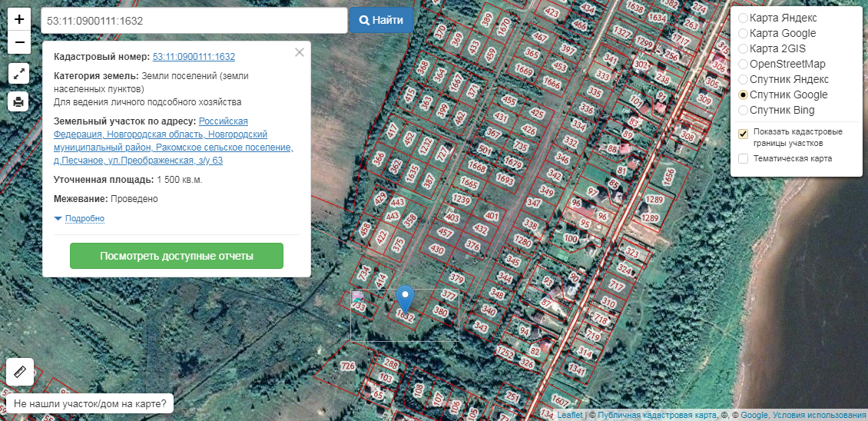This screenshot has width=868, height=421.
Task: Click parcel labeled 1632 on map
Action: (x=406, y=317)
